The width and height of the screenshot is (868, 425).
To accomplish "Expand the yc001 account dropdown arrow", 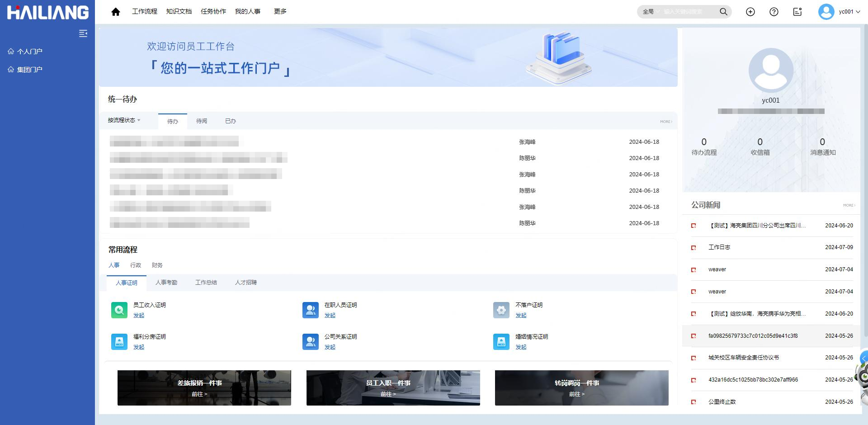I will pos(858,12).
